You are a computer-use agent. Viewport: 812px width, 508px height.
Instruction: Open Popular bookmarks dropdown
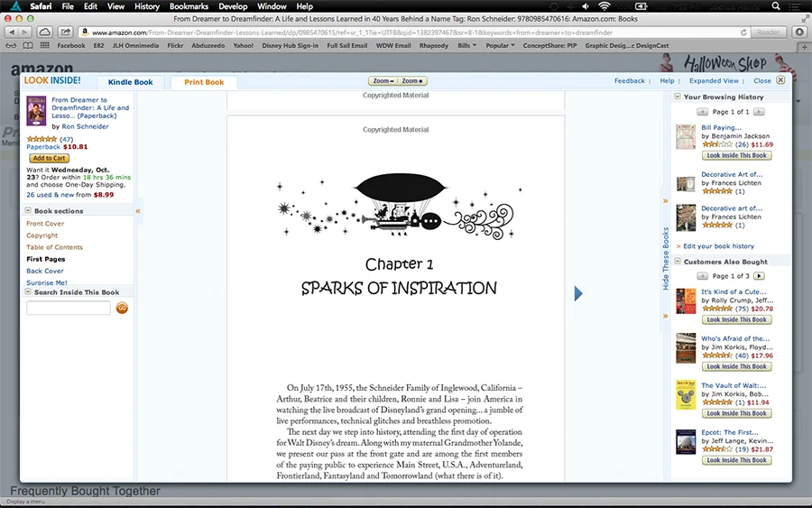coord(500,46)
